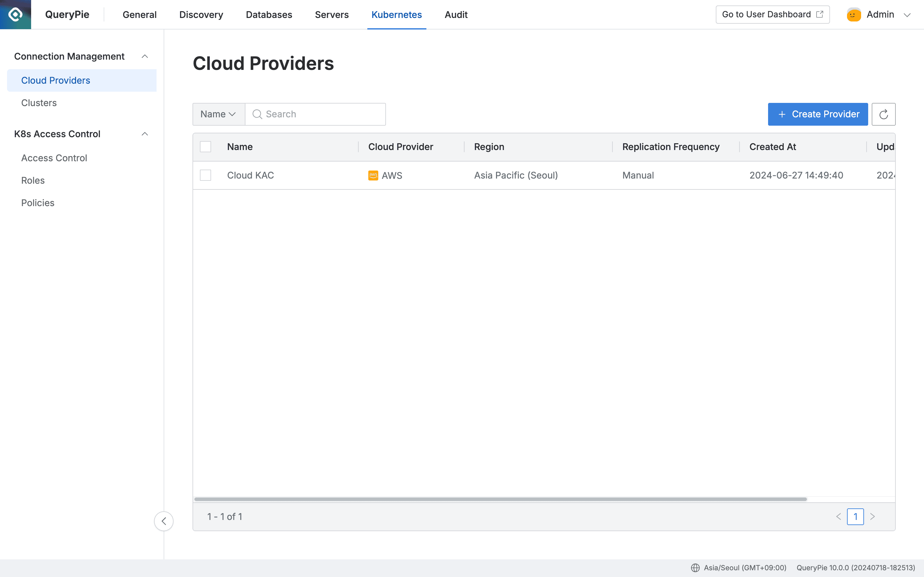Click the external link icon on Go to User Dashboard
This screenshot has height=577, width=924.
tap(819, 14)
